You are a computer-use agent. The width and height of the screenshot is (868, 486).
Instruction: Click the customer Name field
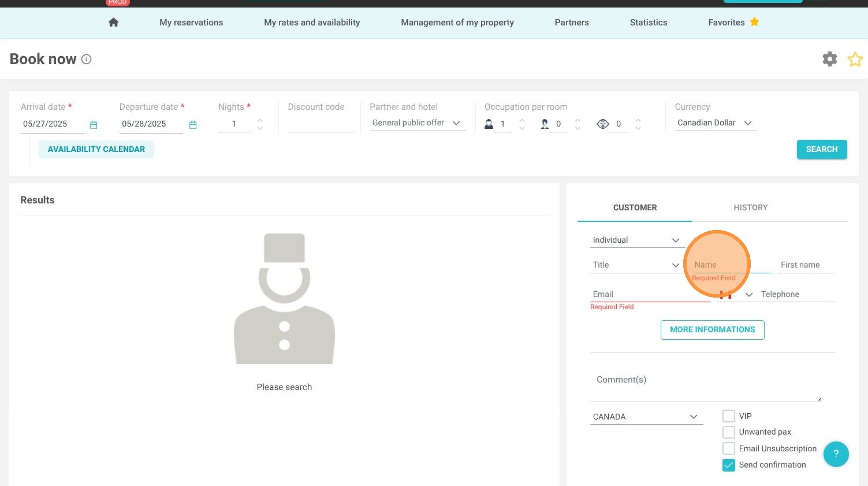coord(732,265)
